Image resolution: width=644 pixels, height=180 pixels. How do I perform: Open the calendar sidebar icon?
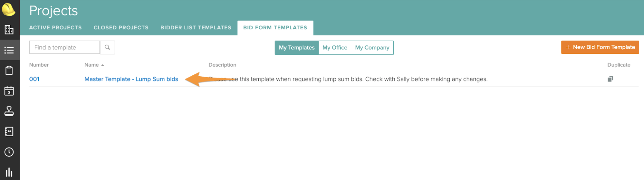[x=9, y=91]
